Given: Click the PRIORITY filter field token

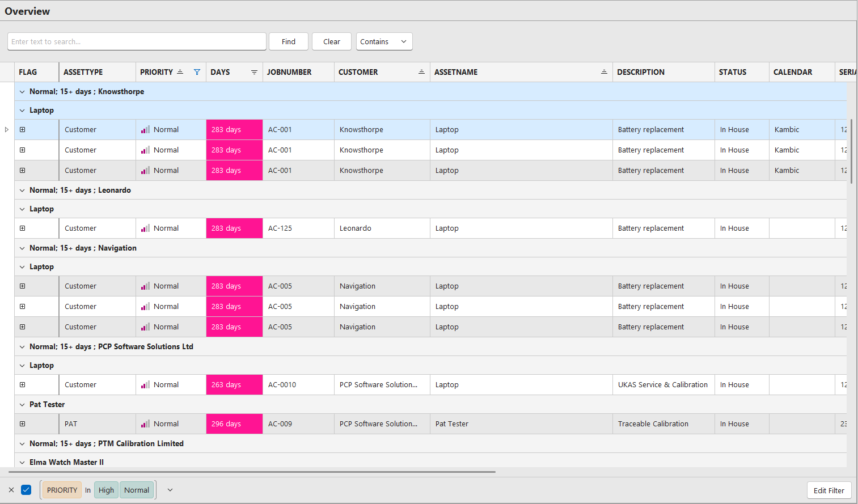Looking at the screenshot, I should point(62,490).
